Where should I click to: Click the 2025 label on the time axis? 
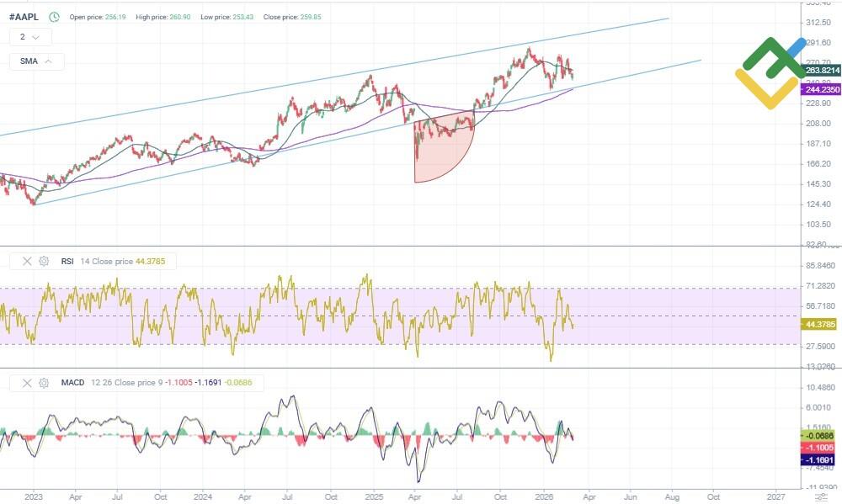click(372, 497)
